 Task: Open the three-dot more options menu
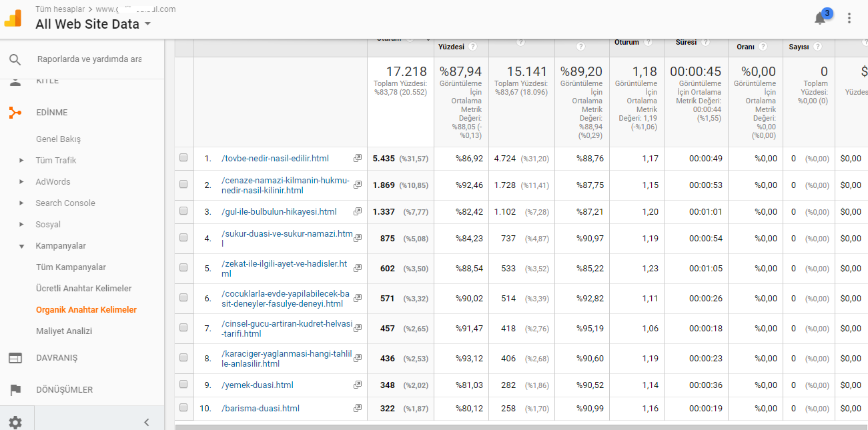coord(849,19)
